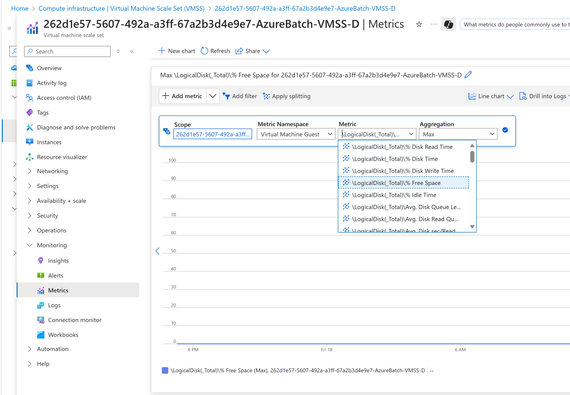Select % Free Space metric option
The height and width of the screenshot is (395, 570).
pyautogui.click(x=404, y=183)
